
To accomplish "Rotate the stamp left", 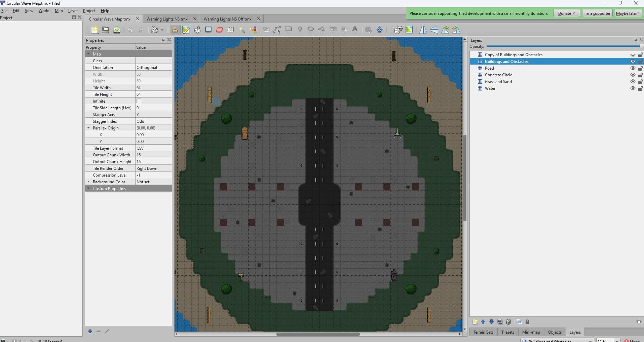I will (x=445, y=30).
